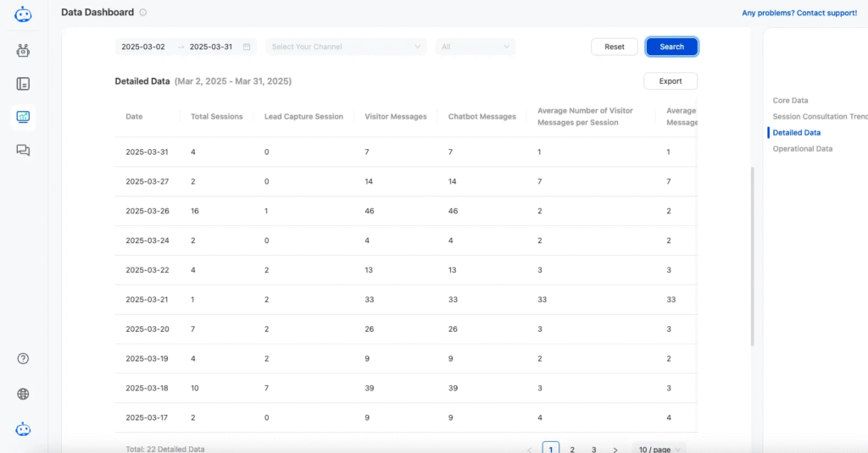This screenshot has height=453, width=868.
Task: Click the Export button
Action: pyautogui.click(x=670, y=81)
